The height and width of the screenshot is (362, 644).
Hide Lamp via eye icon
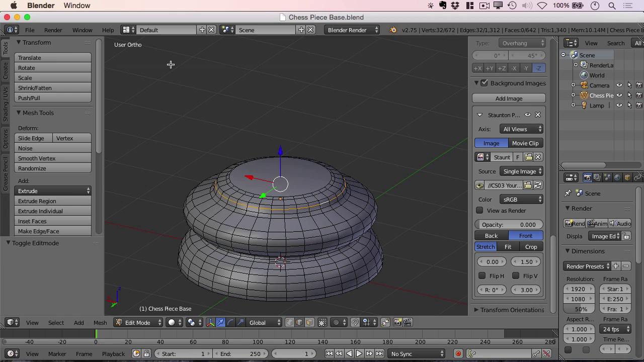pos(619,106)
